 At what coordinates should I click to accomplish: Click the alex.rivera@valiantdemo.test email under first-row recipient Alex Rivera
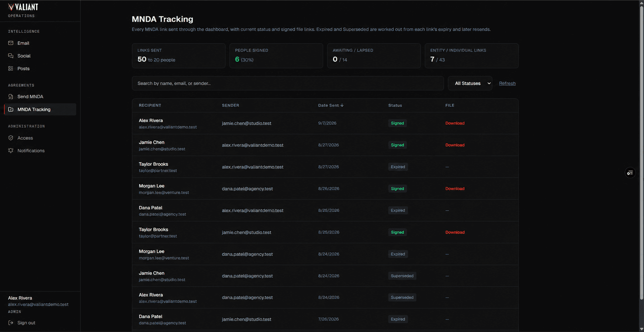(168, 127)
